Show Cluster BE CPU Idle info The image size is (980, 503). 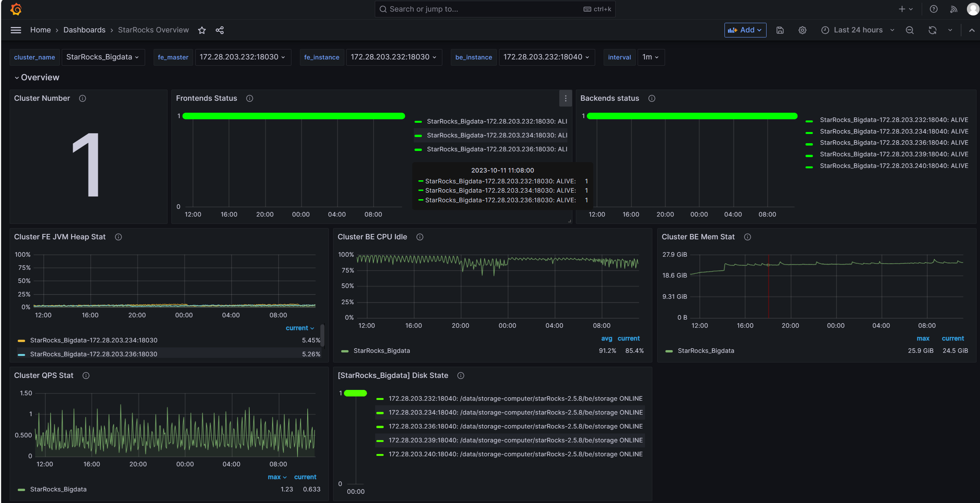pyautogui.click(x=420, y=237)
